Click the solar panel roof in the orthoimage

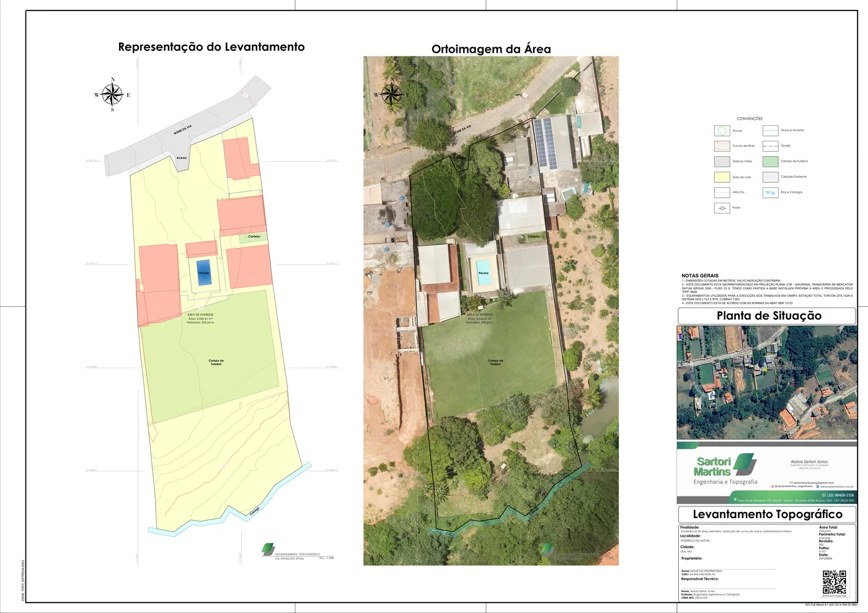pos(546,143)
